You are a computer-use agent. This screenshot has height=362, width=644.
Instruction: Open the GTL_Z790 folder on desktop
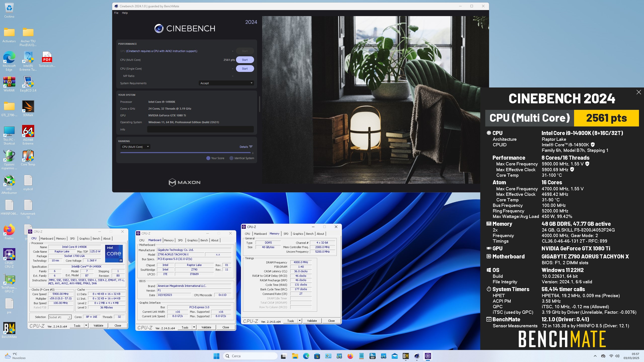point(9,109)
